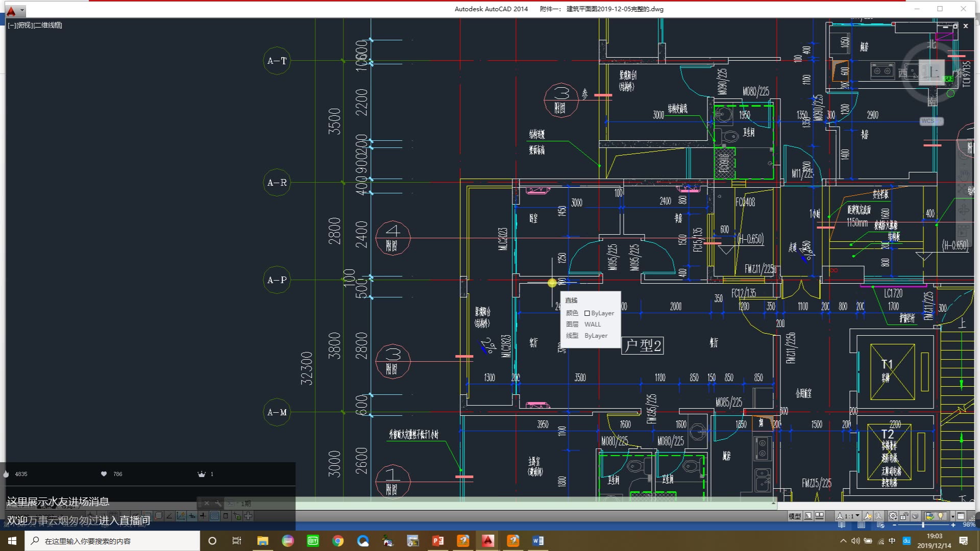
Task: Click the hardware acceleration icon
Action: point(915,516)
